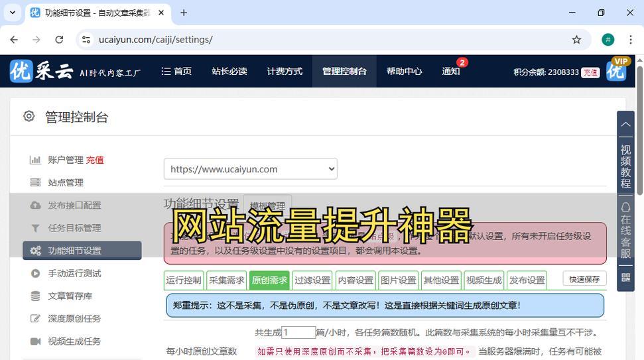Click the filter icon for 任务目标管理
The image size is (644, 360).
point(35,228)
